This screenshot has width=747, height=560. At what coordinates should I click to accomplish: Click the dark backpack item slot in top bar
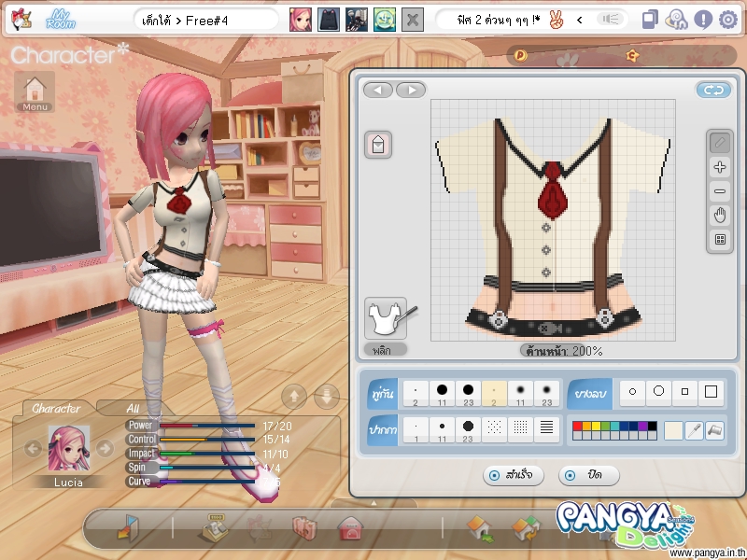tap(329, 20)
